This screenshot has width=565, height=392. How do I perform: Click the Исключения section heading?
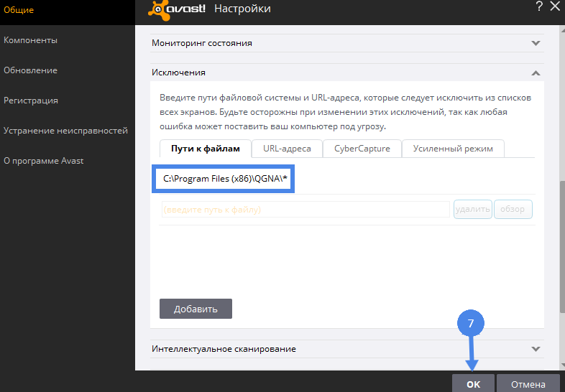178,73
